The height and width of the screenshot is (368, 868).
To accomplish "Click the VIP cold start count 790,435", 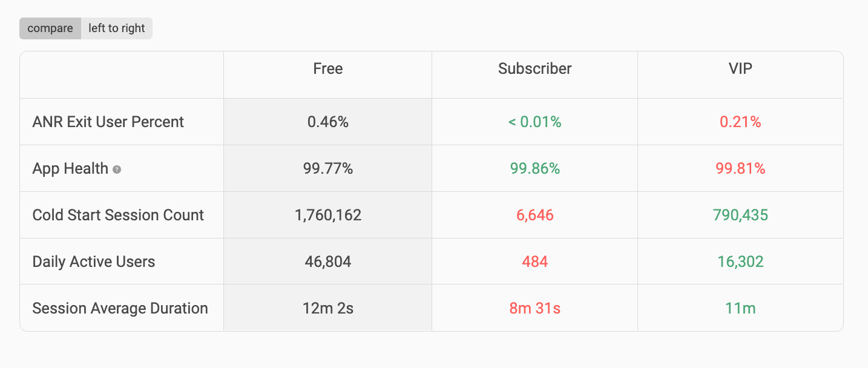I will (x=740, y=215).
